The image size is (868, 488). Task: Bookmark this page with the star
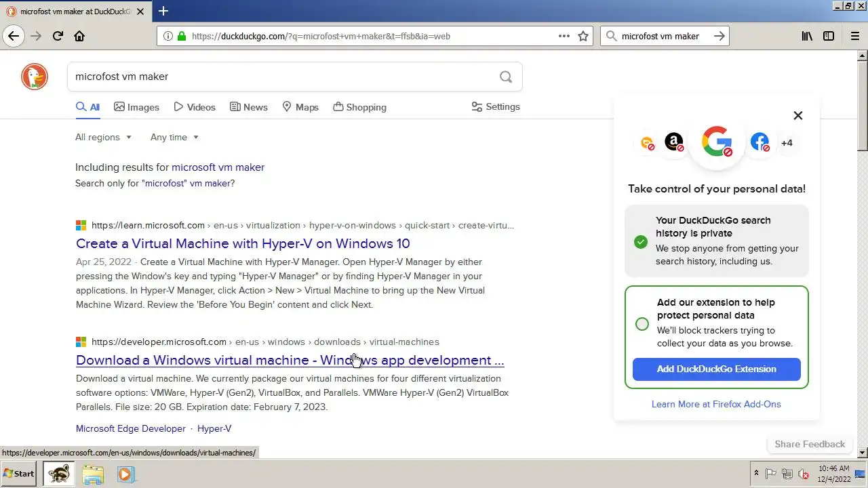tap(583, 36)
